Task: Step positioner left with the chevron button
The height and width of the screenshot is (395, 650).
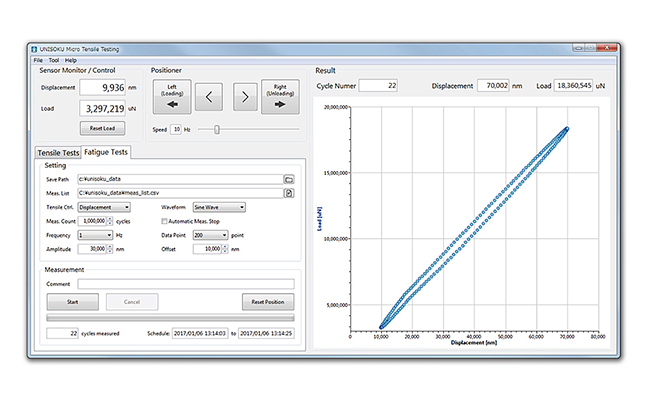Action: [x=209, y=97]
